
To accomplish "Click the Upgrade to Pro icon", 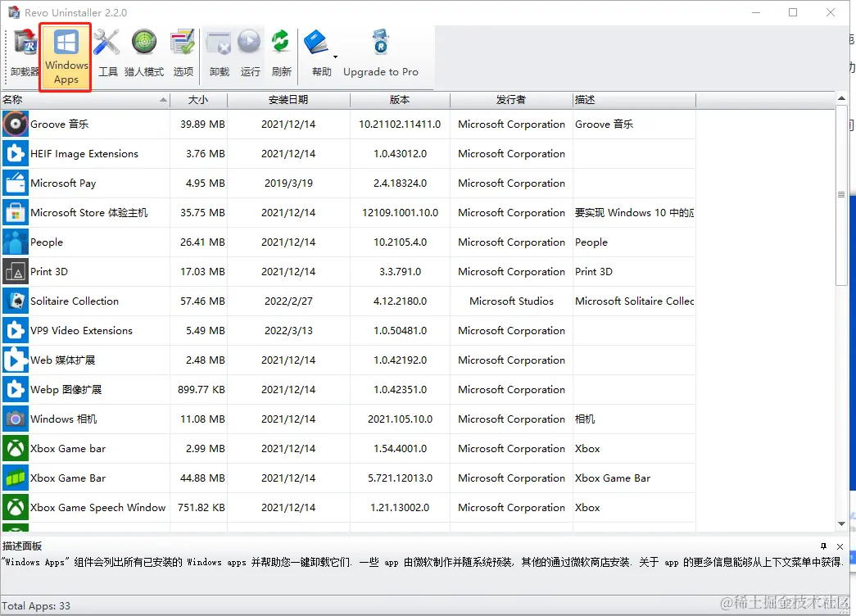I will click(x=381, y=43).
